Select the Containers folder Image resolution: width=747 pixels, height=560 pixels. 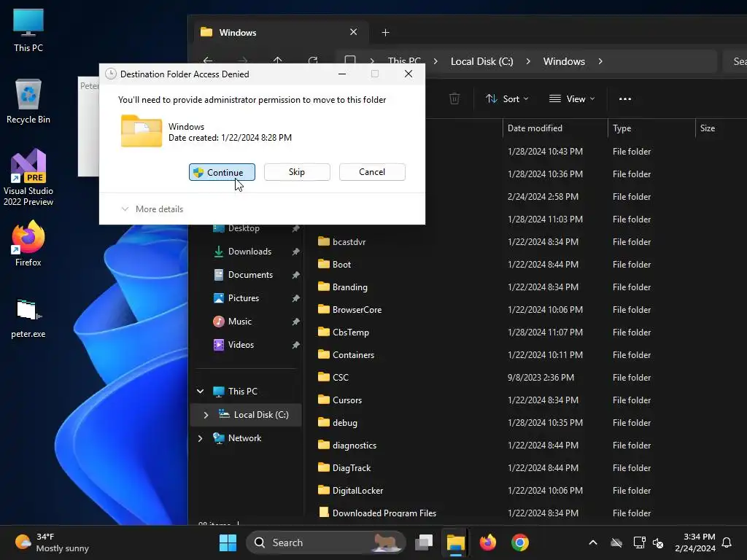353,355
